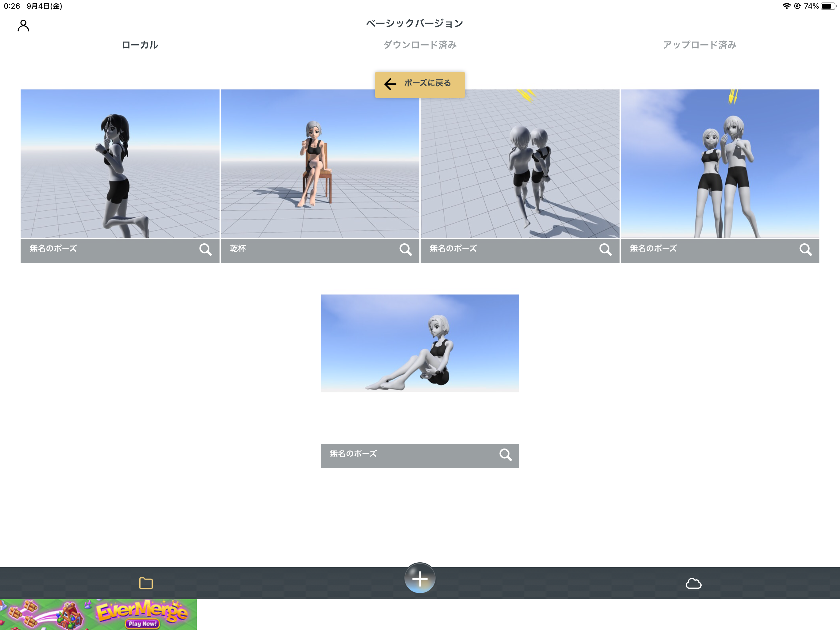Tap the rotation lock status icon
The image size is (840, 630).
(797, 6)
